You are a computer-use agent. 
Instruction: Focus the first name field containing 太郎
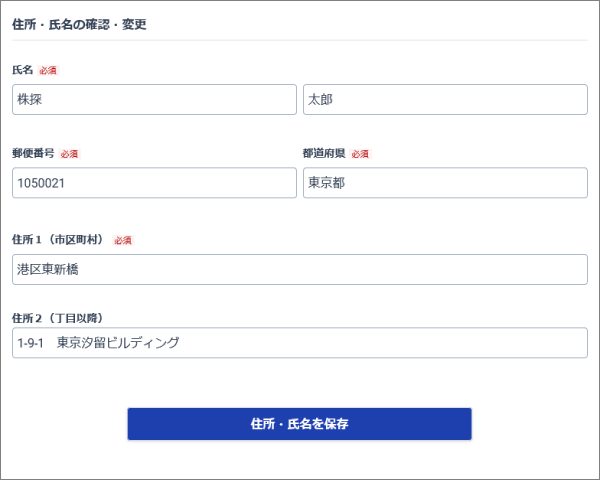point(444,100)
